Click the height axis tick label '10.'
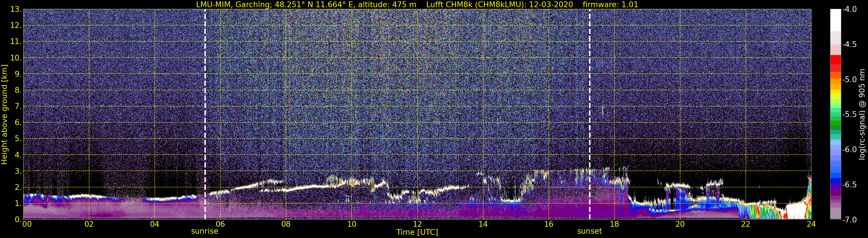Screen dimensions: 868x238 [x=16, y=58]
